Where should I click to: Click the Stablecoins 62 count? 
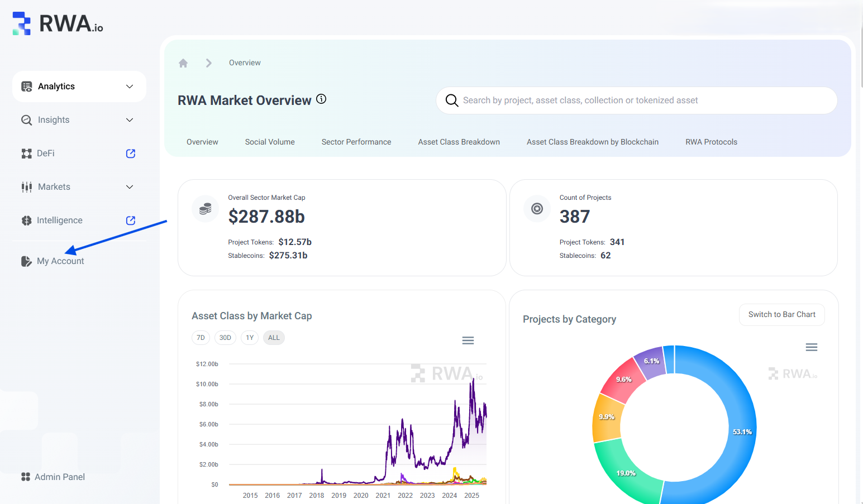coord(605,256)
